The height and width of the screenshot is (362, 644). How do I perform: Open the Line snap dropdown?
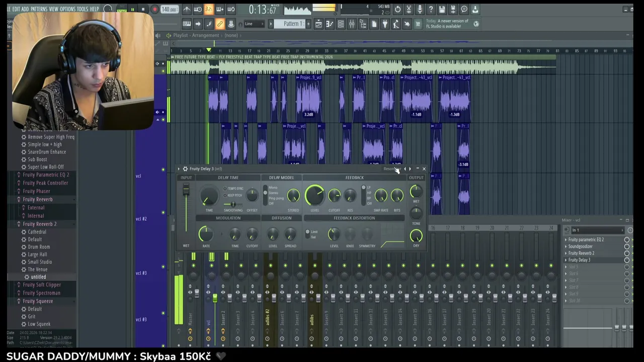point(255,24)
